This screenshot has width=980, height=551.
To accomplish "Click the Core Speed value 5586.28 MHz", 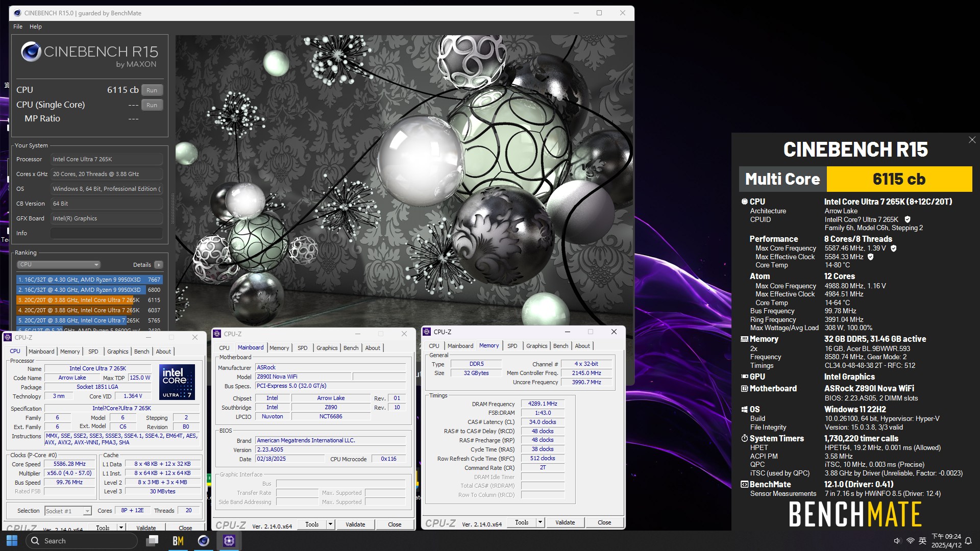I will tap(69, 464).
